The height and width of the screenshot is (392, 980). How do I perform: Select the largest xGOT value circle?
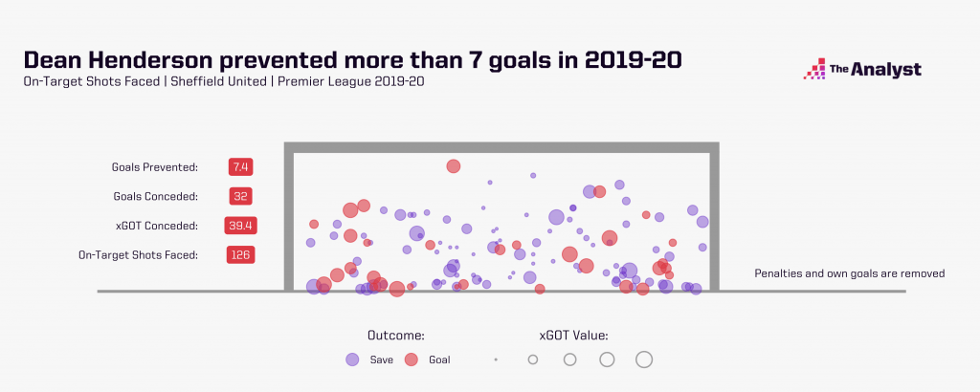[x=643, y=359]
